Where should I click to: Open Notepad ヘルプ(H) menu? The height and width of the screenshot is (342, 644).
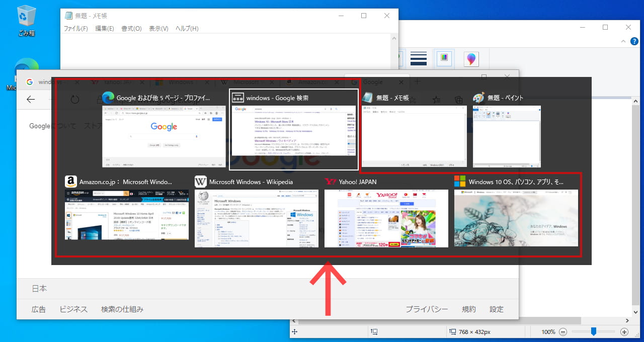pyautogui.click(x=187, y=29)
